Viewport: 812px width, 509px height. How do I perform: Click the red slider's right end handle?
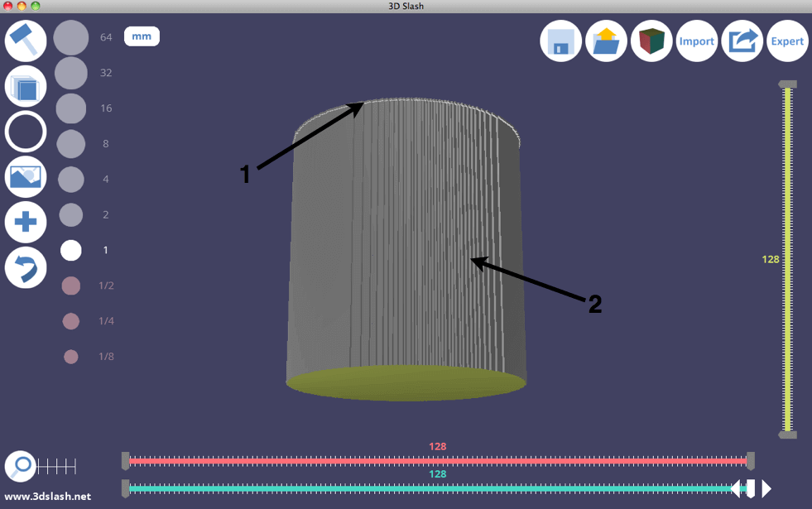point(751,461)
